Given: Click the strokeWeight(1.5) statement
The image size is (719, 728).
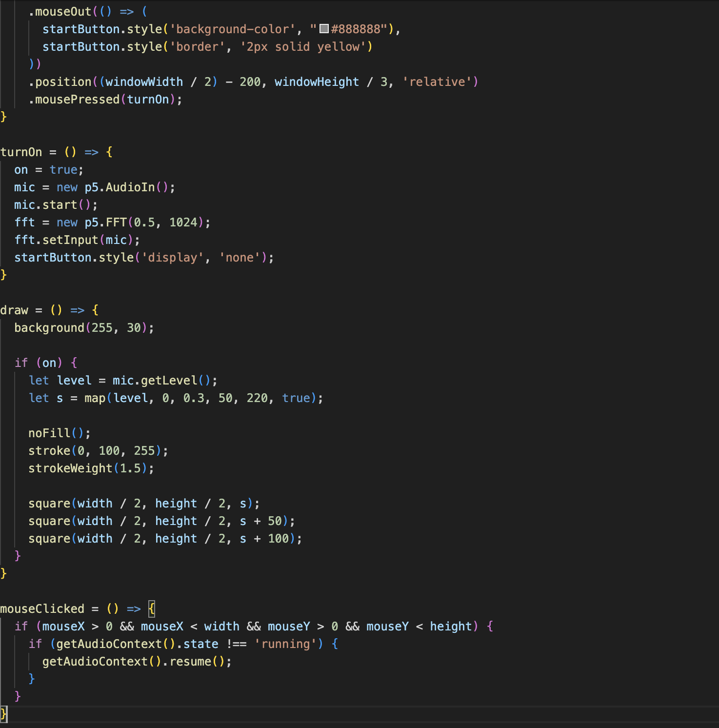Looking at the screenshot, I should pyautogui.click(x=91, y=468).
